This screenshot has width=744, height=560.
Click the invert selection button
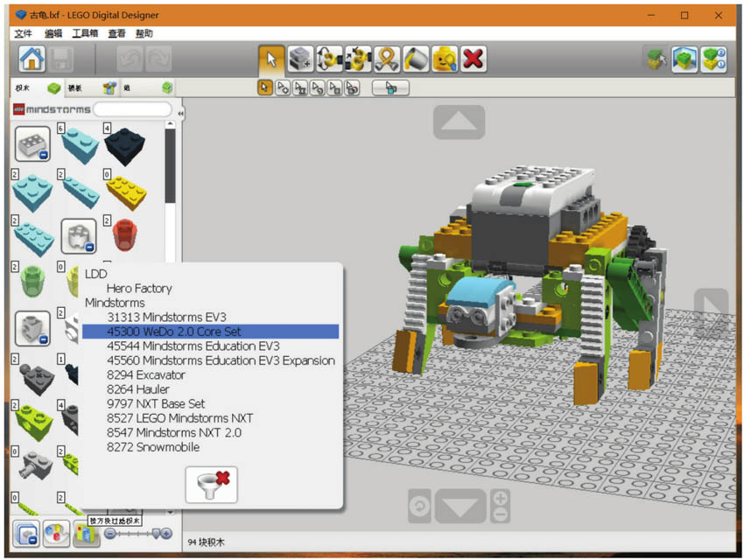(390, 87)
